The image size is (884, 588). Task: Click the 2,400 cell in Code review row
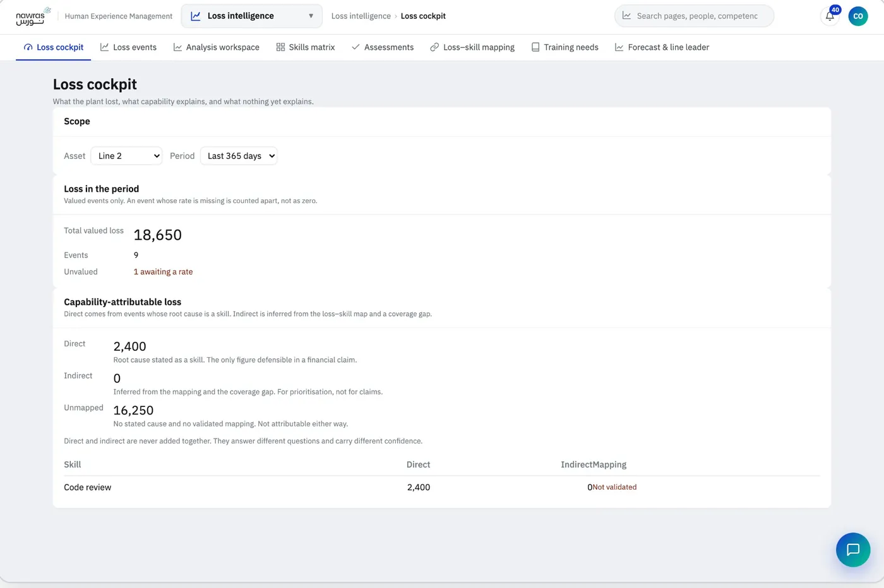coord(419,487)
